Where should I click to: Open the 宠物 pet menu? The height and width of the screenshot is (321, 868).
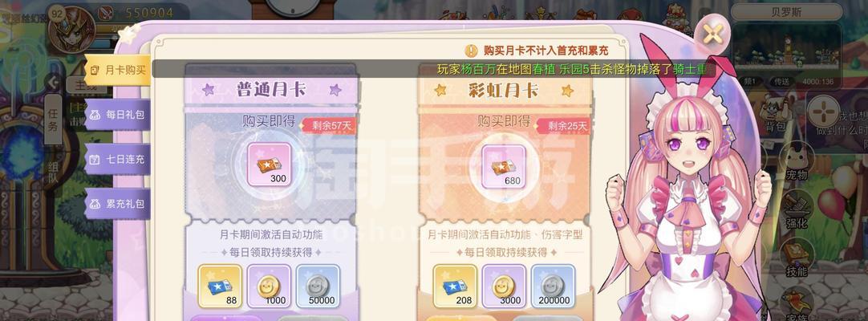[797, 164]
